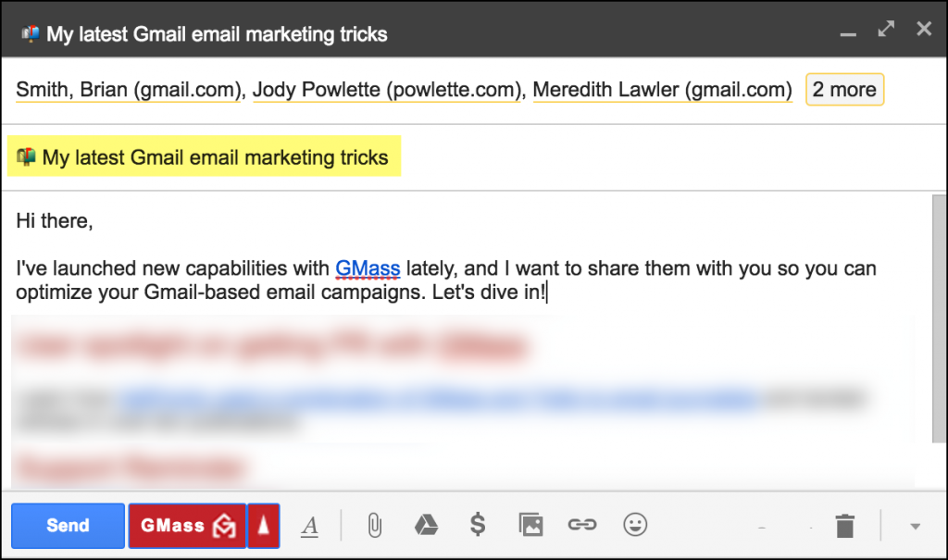
Task: Click the dollar sign payment icon
Action: pos(477,525)
